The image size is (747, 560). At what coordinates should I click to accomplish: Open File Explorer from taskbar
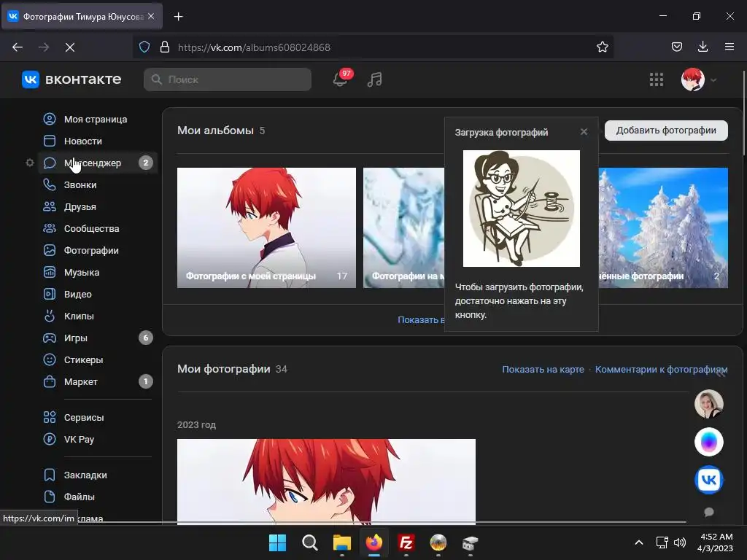tap(341, 542)
